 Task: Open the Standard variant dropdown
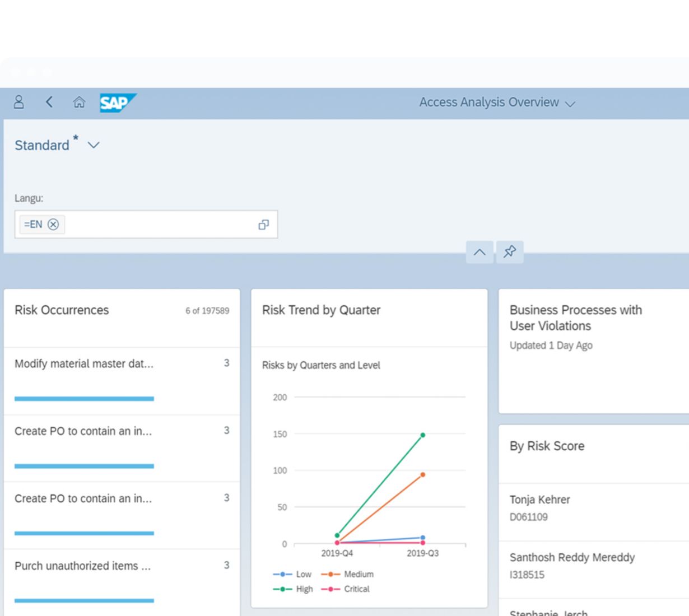pyautogui.click(x=94, y=145)
